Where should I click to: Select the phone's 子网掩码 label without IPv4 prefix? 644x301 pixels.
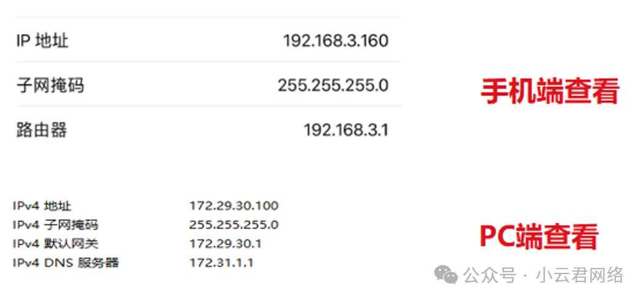click(50, 85)
